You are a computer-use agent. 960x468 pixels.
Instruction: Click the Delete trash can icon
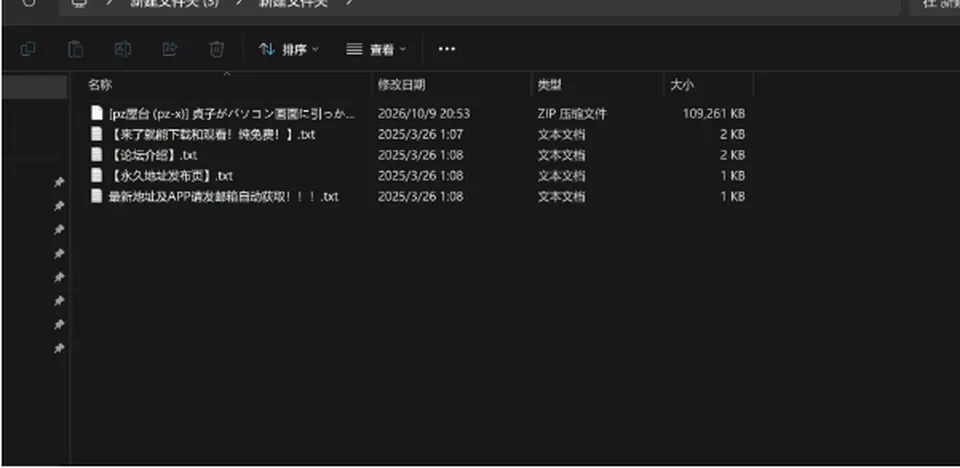click(217, 49)
